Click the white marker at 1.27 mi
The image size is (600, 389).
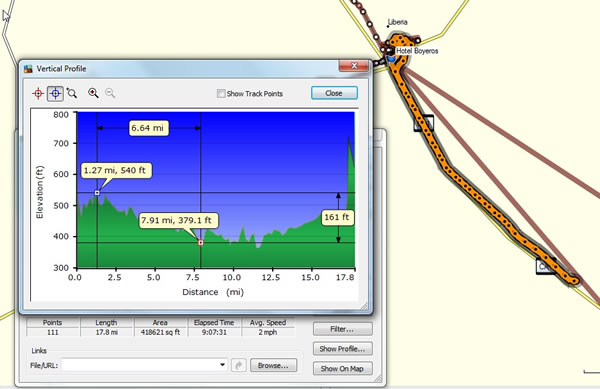pos(97,193)
